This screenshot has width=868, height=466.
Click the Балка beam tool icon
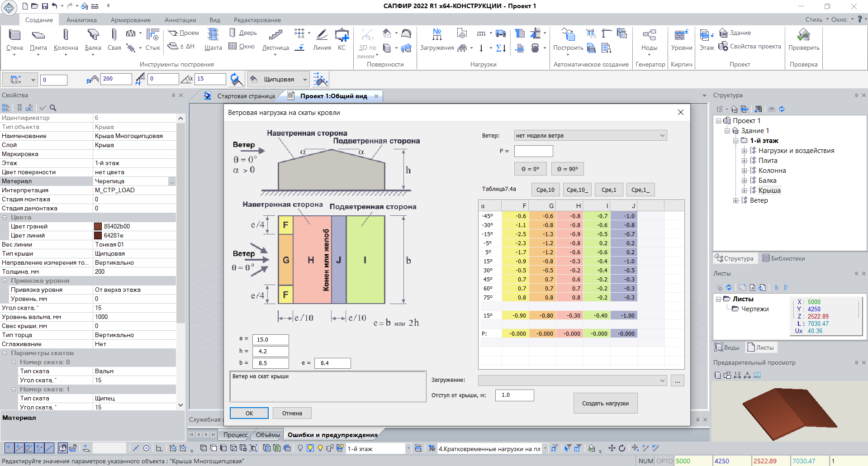[x=93, y=36]
